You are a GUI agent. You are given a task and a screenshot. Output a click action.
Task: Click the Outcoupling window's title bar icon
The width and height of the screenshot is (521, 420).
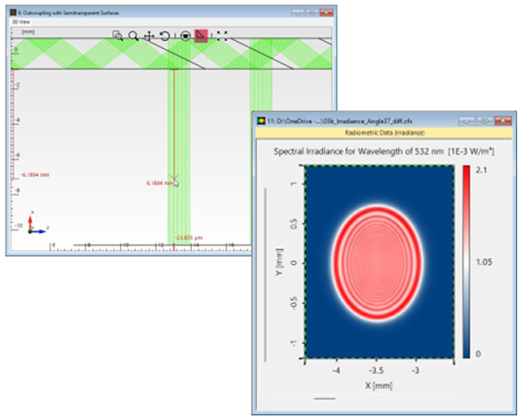pos(12,13)
